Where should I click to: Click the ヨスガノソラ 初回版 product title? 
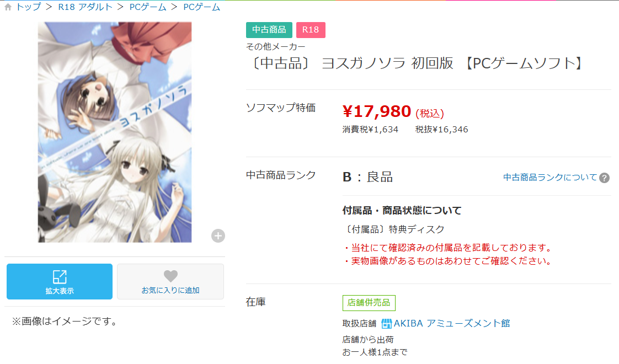(415, 63)
